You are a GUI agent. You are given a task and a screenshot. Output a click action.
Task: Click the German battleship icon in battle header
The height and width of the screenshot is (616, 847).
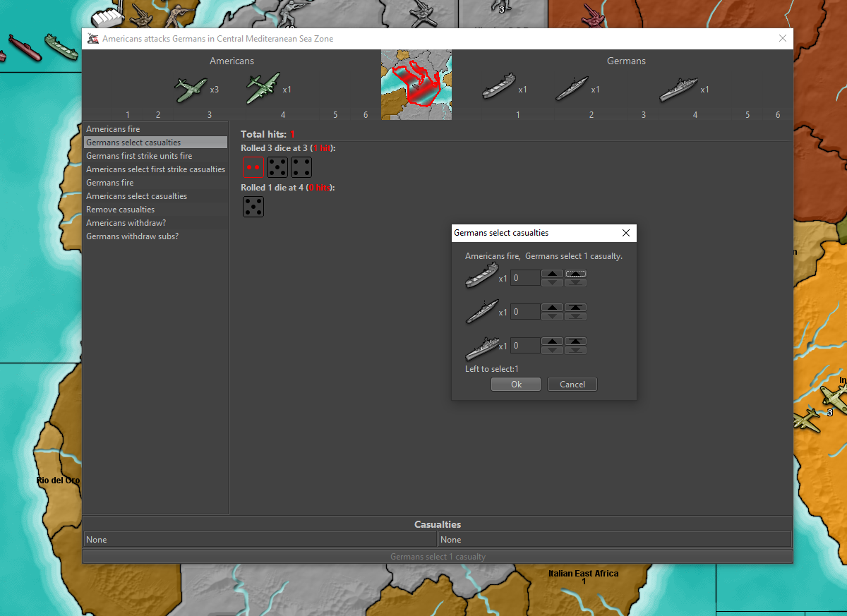pyautogui.click(x=678, y=89)
